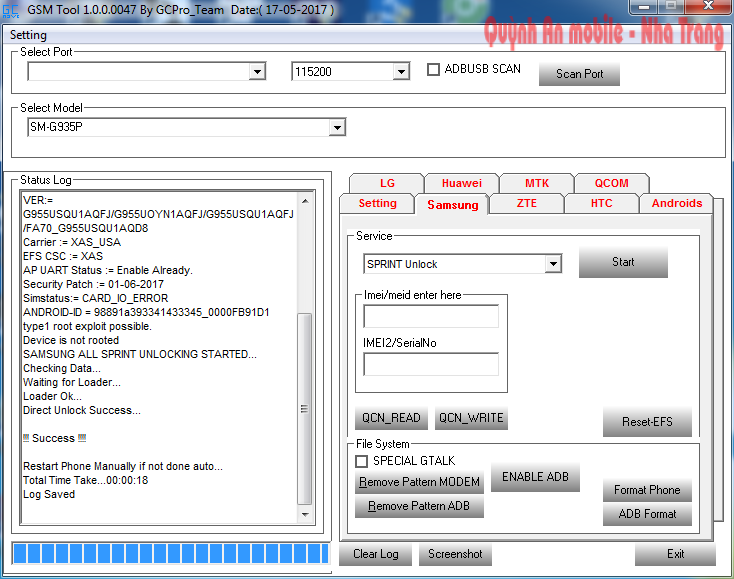Click the QCN_READ button
This screenshot has height=579, width=734.
tap(391, 418)
